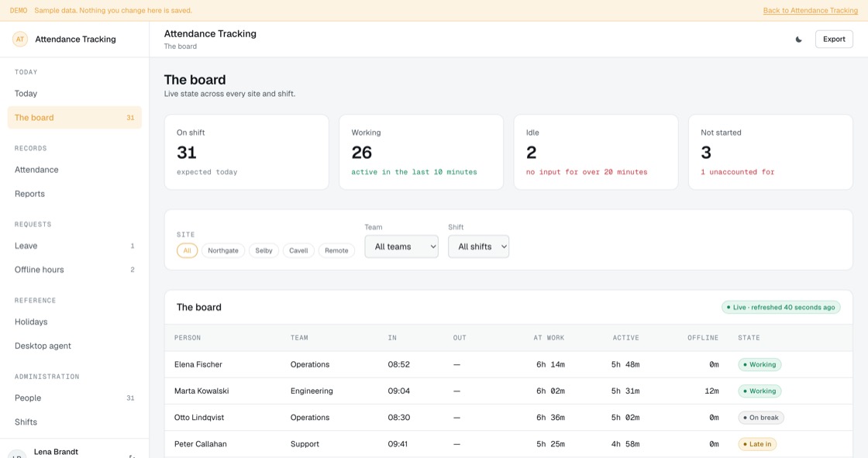Go to People administration
This screenshot has width=868, height=458.
(x=74, y=398)
